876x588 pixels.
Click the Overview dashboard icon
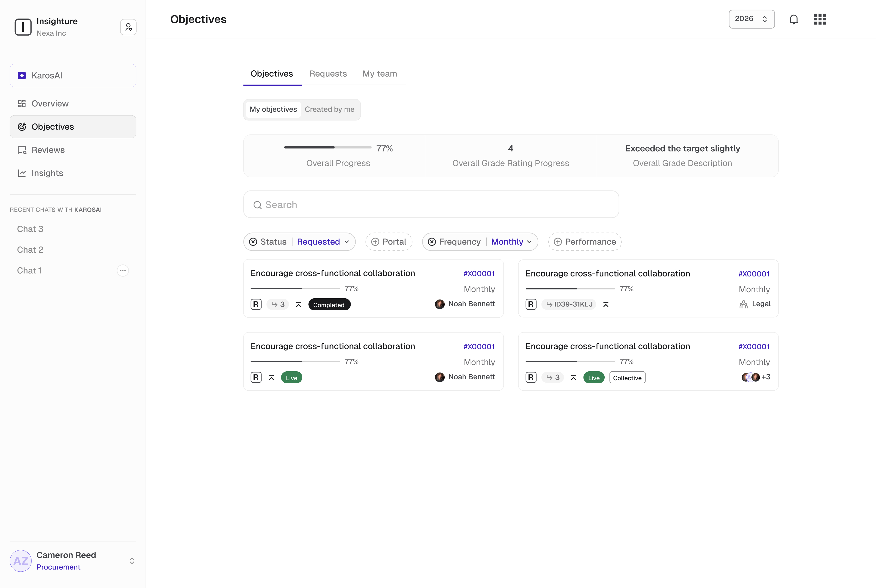(22, 104)
